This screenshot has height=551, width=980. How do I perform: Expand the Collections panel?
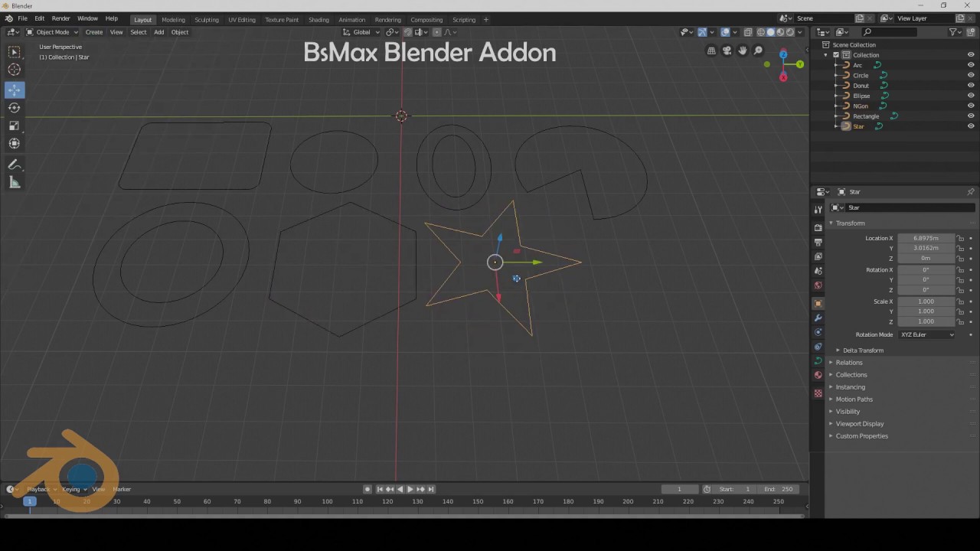pyautogui.click(x=851, y=375)
